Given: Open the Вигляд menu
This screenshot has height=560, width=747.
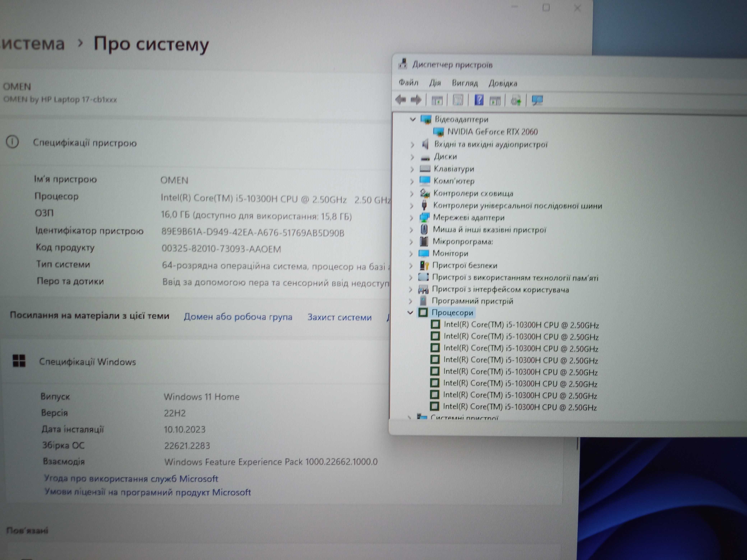Looking at the screenshot, I should click(465, 83).
